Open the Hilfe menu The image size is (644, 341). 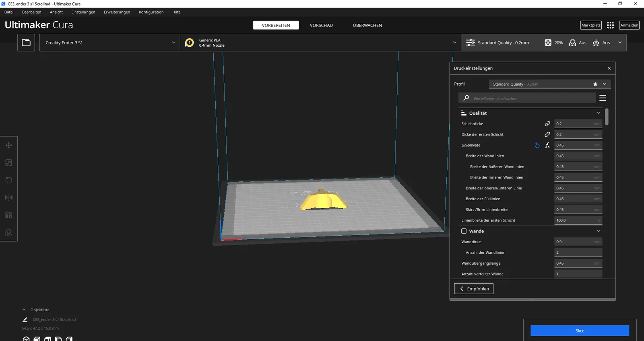coord(176,12)
